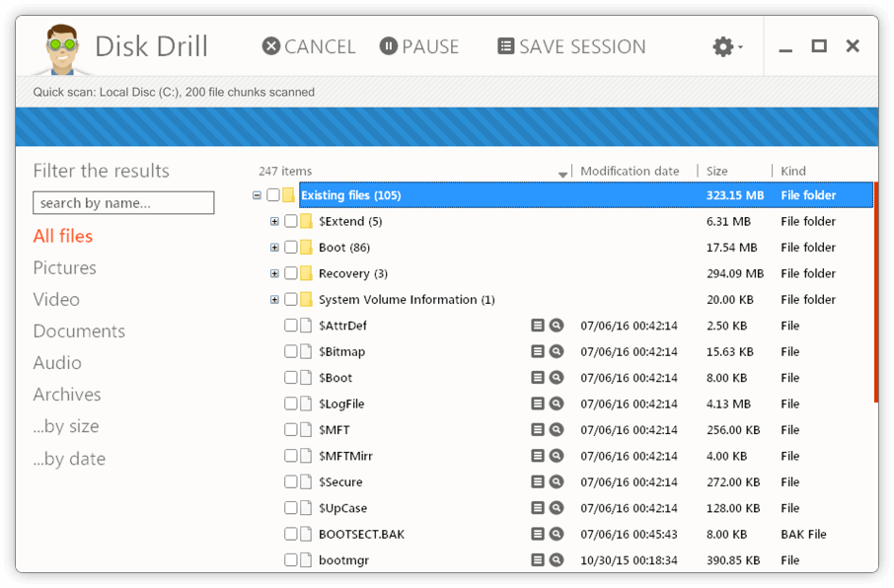894x588 pixels.
Task: Check the box for Existing files folder
Action: pos(273,195)
